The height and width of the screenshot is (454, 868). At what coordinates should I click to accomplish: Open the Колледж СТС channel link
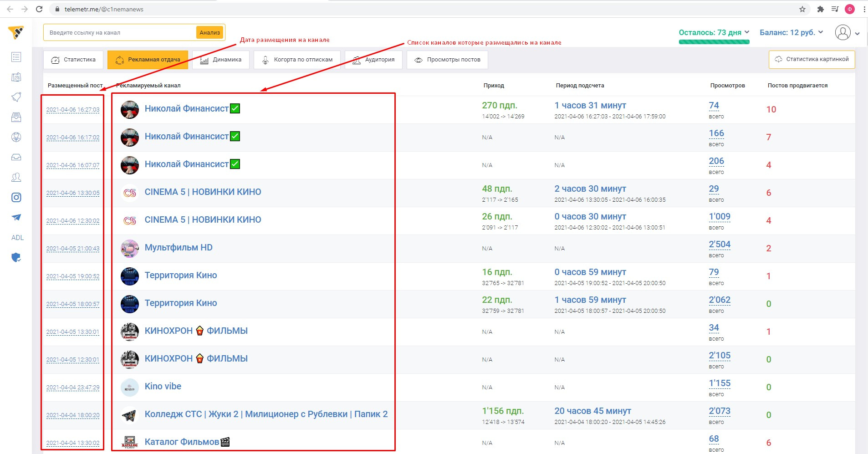click(x=266, y=414)
